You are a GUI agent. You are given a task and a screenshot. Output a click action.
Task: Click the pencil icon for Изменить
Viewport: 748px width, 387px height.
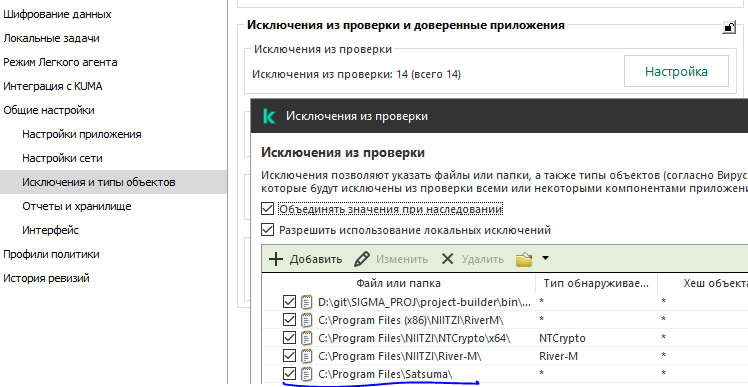(x=362, y=259)
